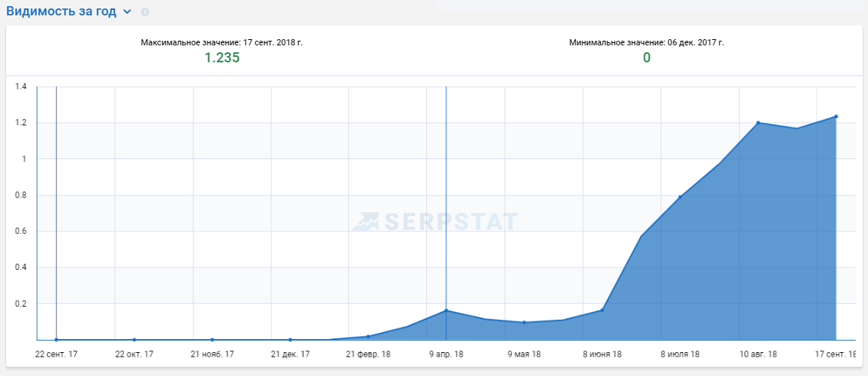Screen dimensions: 868x376
Task: Expand the dropdown arrow next to Видимость за год
Action: [x=127, y=12]
